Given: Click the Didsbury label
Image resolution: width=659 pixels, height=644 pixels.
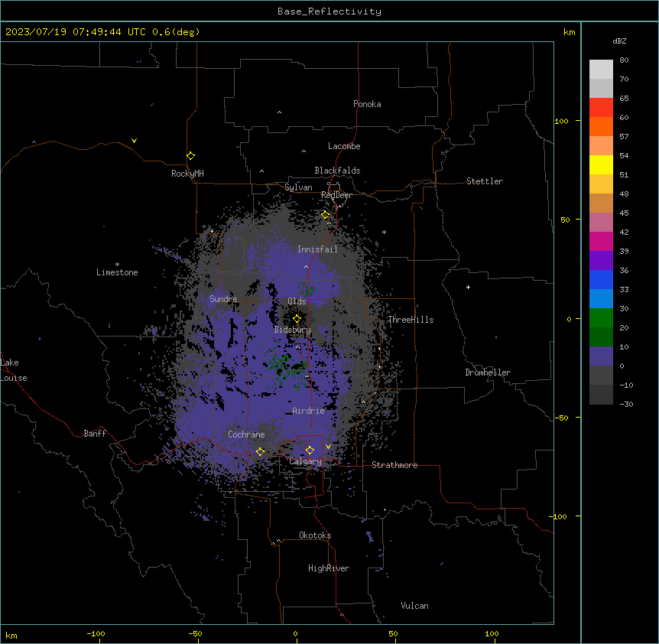Looking at the screenshot, I should click(293, 330).
